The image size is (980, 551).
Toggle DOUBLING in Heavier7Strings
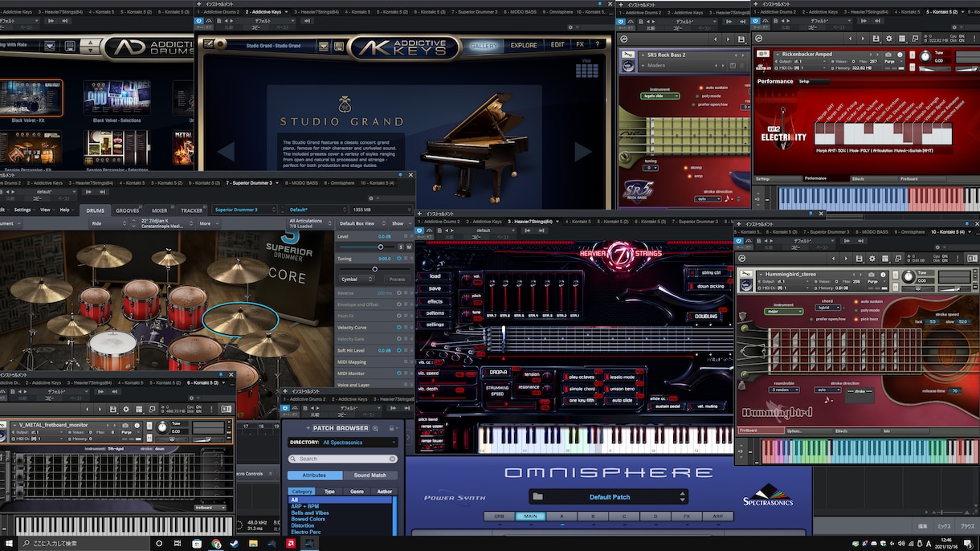704,316
